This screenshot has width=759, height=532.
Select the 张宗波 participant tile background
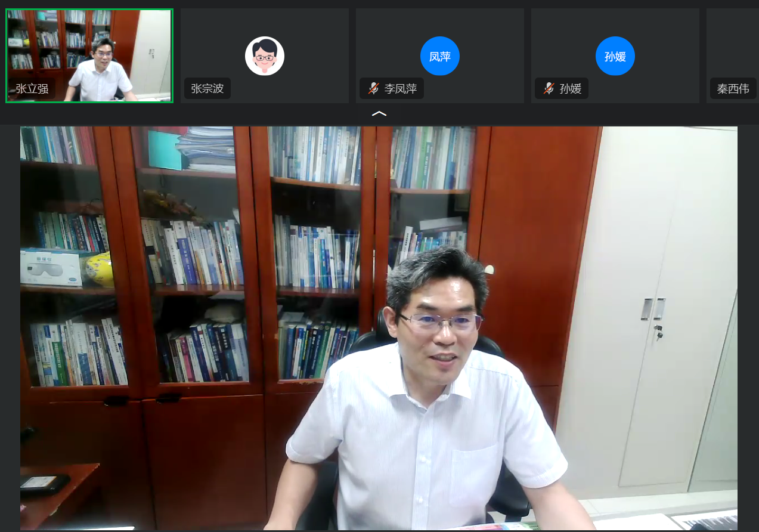pyautogui.click(x=316, y=36)
